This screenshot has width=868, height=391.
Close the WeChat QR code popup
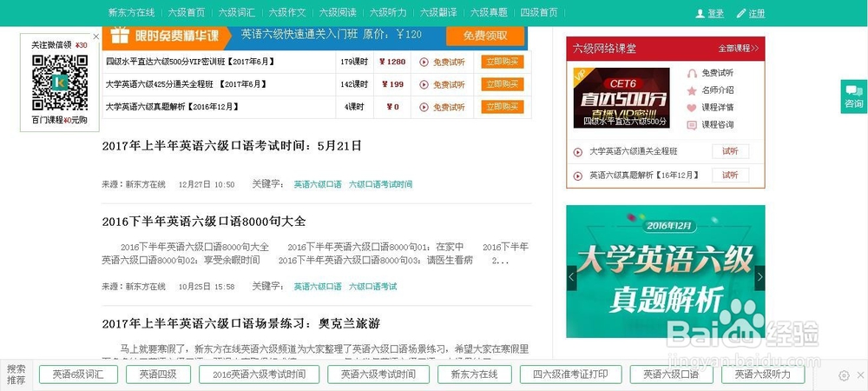[x=95, y=36]
